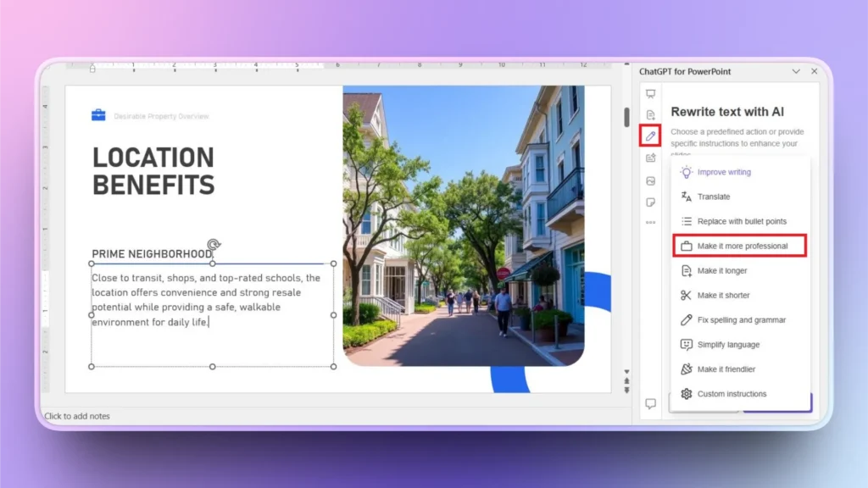Open the chat icon atop the ChatGPT sidebar
This screenshot has width=868, height=488.
click(650, 95)
